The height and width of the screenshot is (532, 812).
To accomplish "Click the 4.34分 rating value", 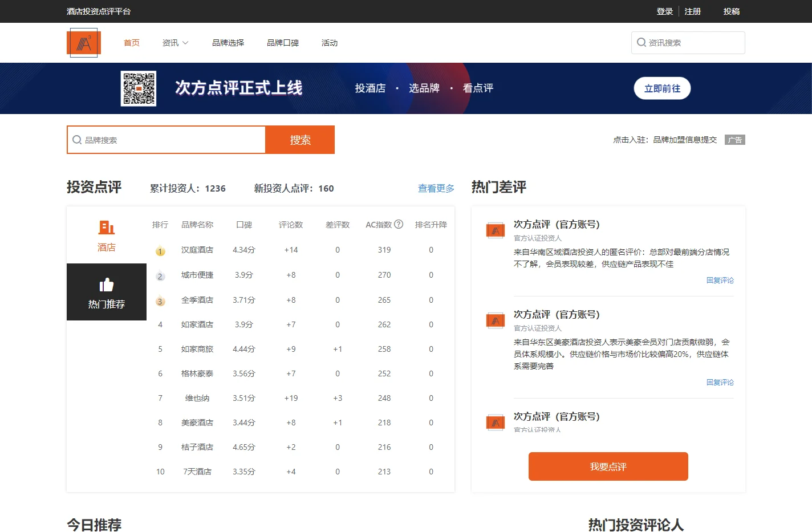I will click(244, 250).
